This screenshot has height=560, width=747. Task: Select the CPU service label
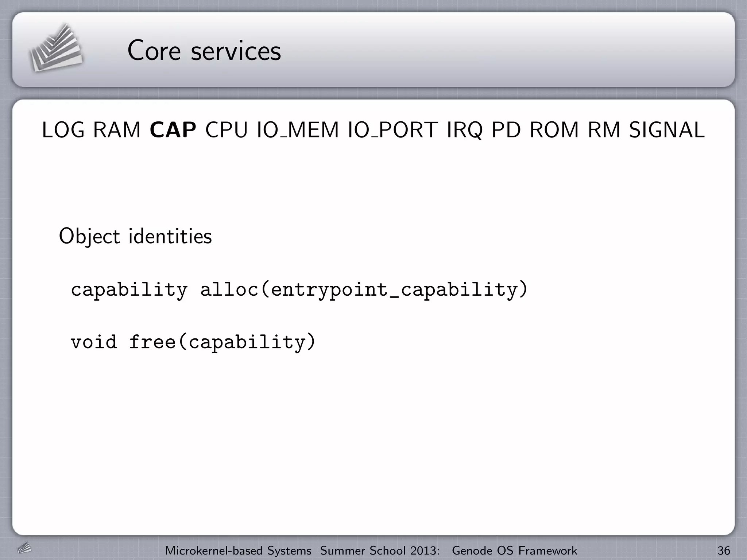click(226, 130)
